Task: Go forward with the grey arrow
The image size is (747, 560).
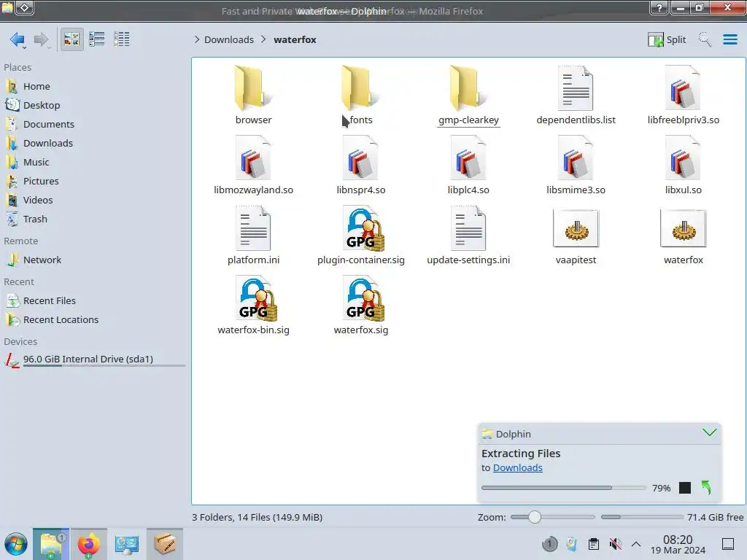Action: 42,39
